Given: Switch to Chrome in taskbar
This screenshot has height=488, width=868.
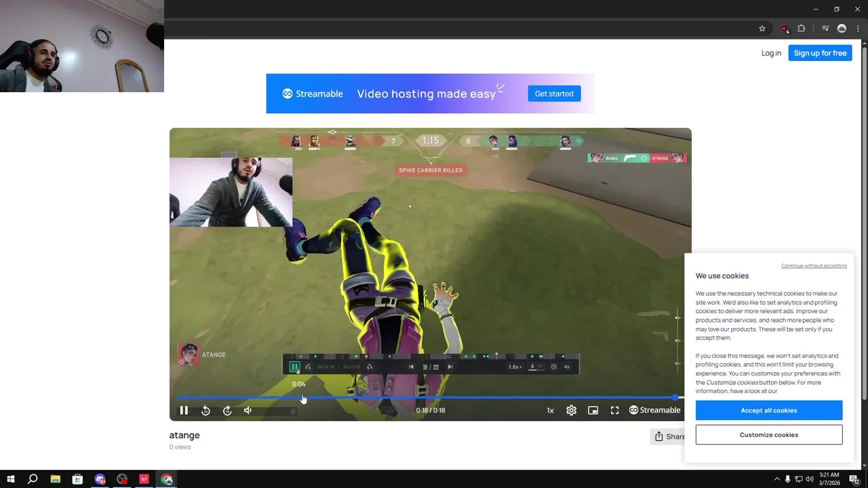Looking at the screenshot, I should pyautogui.click(x=167, y=479).
